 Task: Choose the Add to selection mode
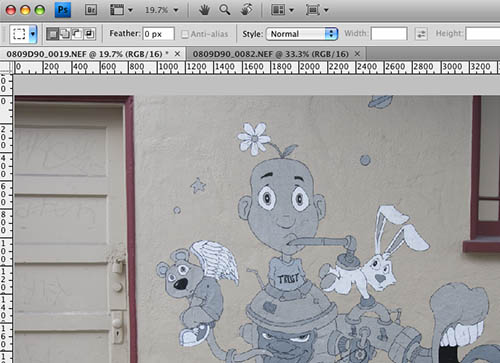65,34
